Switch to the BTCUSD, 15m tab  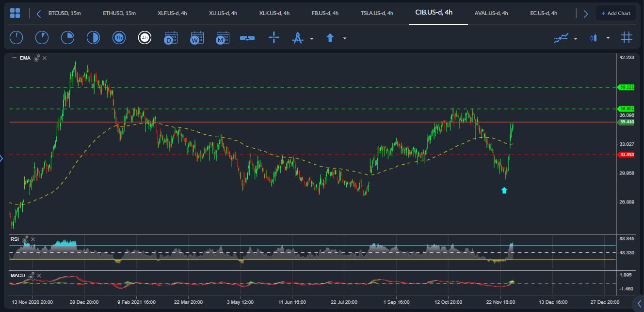tap(64, 13)
